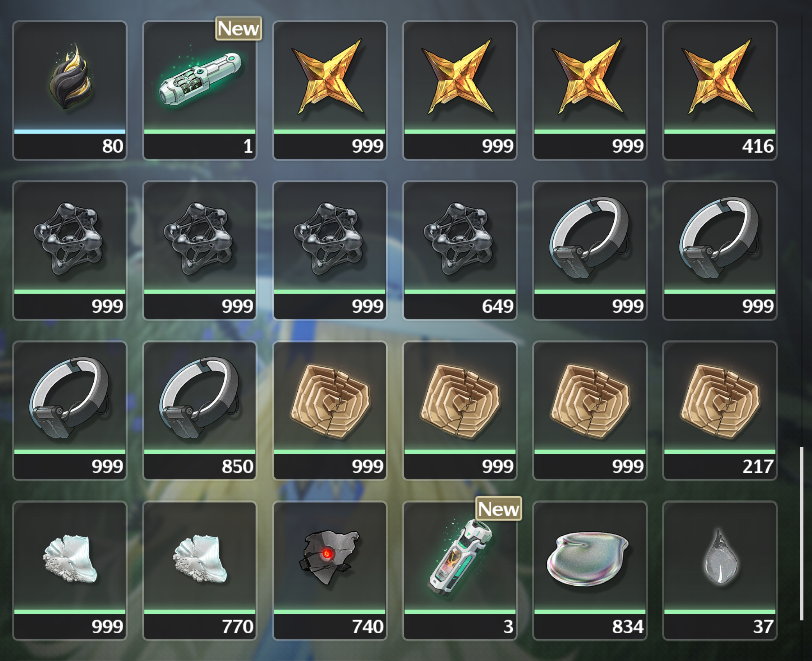Screen dimensions: 812x661
Task: Select the white coral item with 999
Action: point(70,571)
